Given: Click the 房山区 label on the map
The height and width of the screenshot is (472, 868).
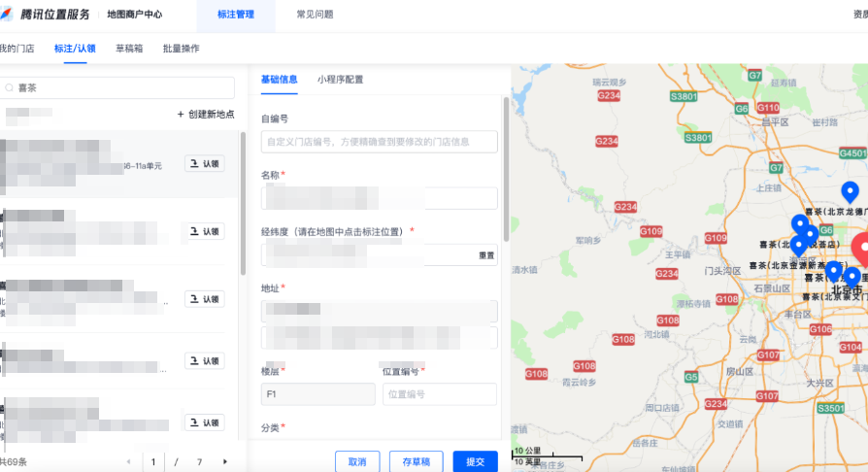Looking at the screenshot, I should click(740, 371).
